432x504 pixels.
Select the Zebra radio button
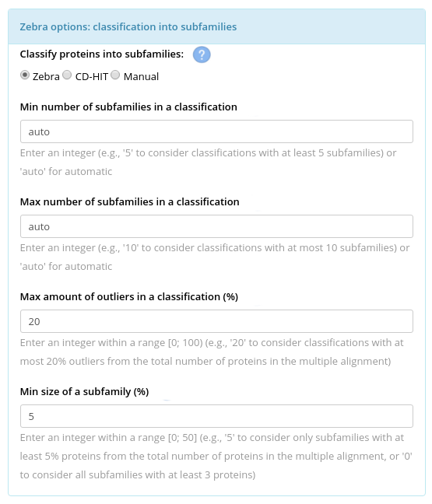pos(25,75)
